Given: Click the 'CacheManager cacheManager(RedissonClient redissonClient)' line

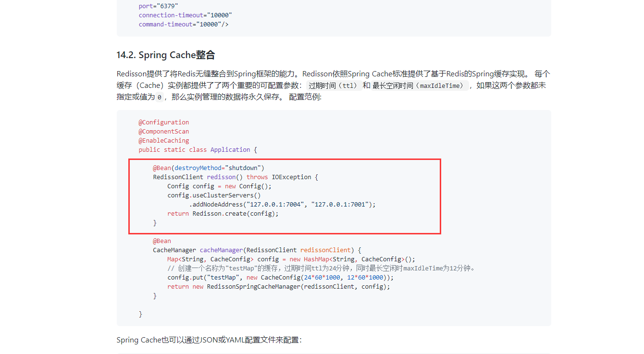Looking at the screenshot, I should tap(257, 250).
